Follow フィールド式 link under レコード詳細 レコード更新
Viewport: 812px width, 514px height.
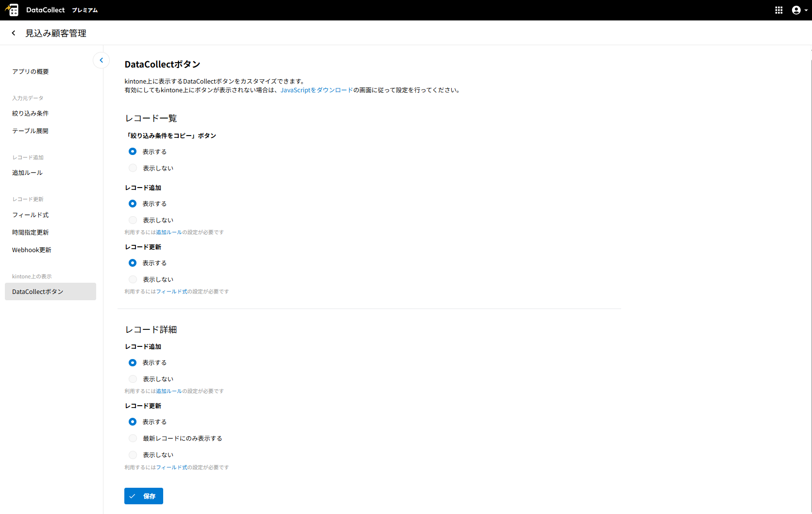[x=171, y=467]
